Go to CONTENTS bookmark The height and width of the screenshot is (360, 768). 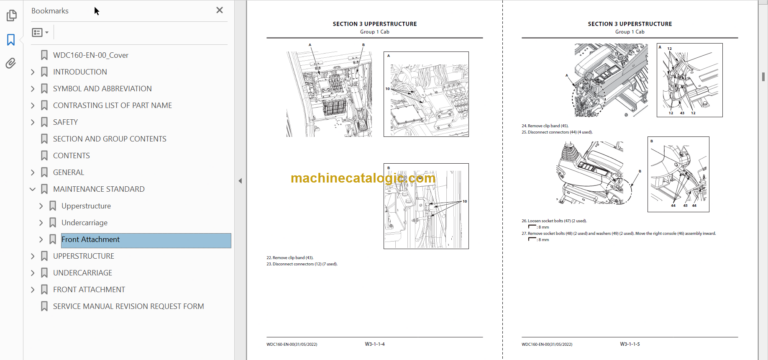tap(72, 156)
